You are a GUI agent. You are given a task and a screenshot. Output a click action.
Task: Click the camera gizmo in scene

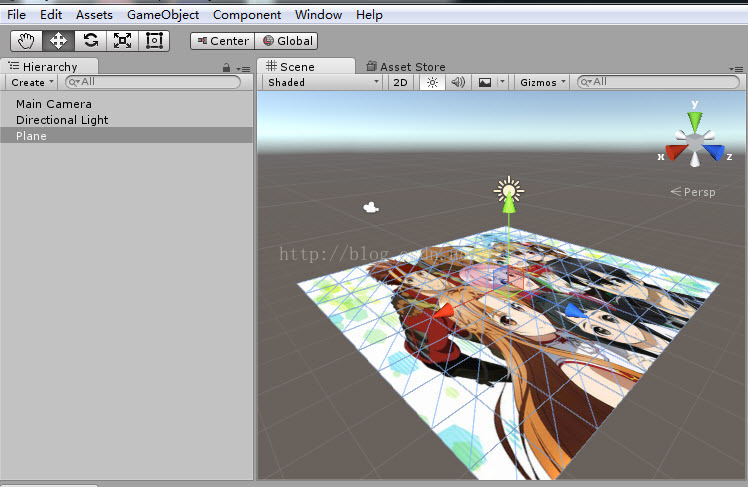371,207
